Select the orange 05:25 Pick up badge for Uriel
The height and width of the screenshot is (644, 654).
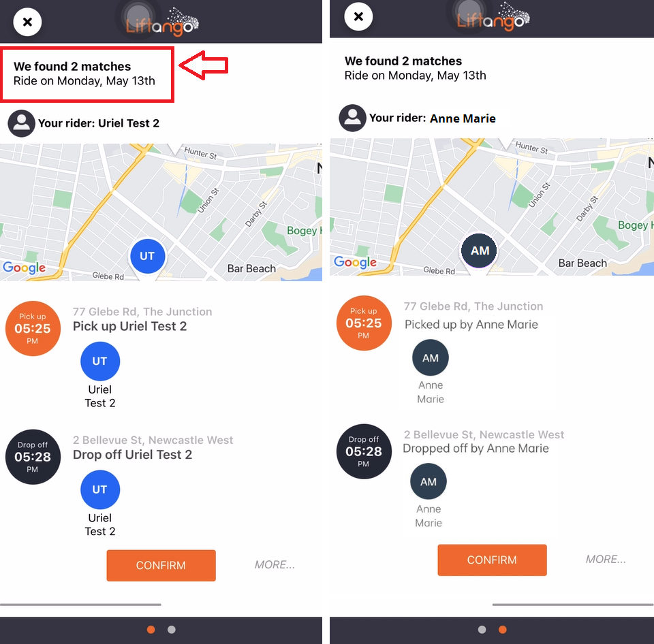[33, 328]
